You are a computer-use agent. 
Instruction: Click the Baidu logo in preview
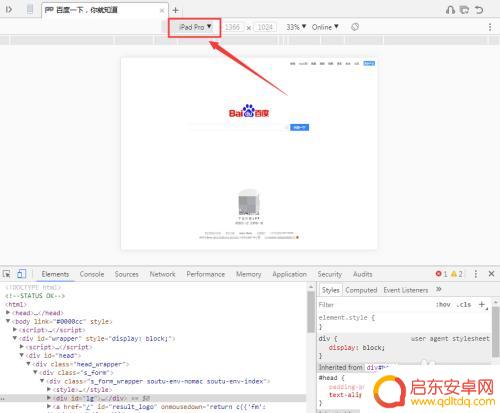[249, 111]
